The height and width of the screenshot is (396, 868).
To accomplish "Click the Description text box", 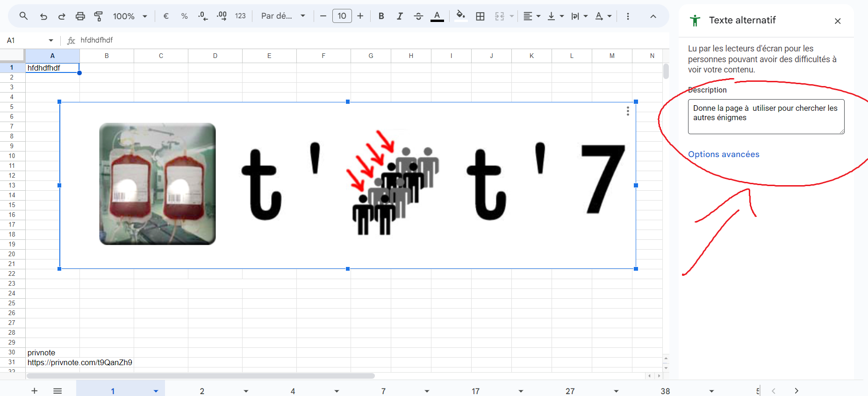I will (766, 116).
